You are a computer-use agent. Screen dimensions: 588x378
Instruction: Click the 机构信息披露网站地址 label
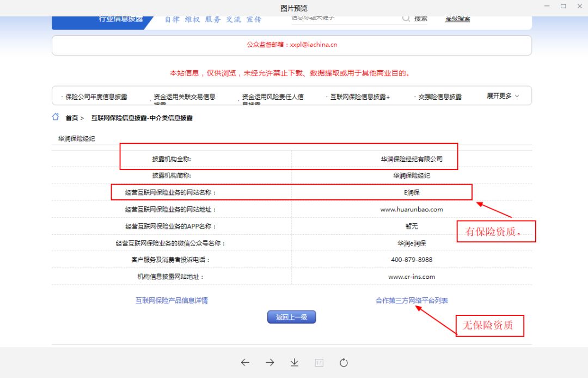pyautogui.click(x=170, y=277)
